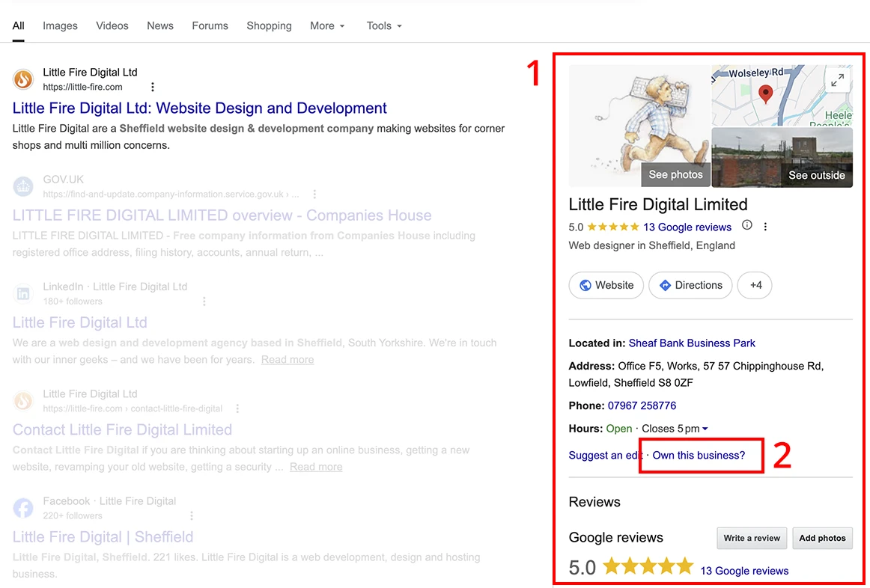Open three-dot menu beside contact-little-fire-digital URL

pos(237,408)
